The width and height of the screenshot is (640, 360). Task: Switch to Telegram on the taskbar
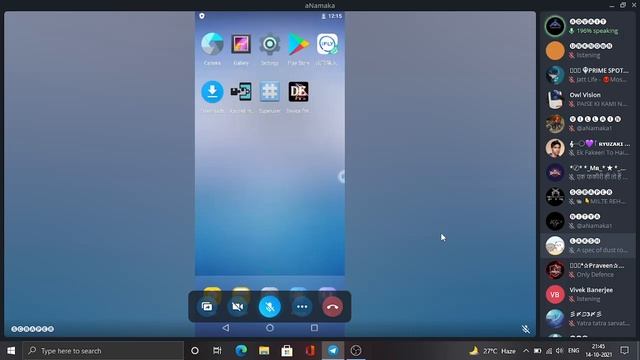(x=333, y=351)
